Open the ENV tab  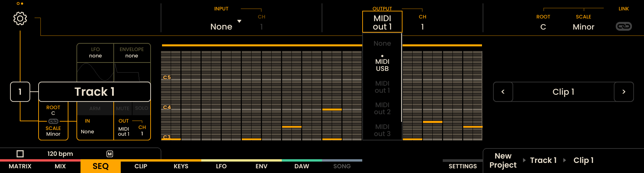(262, 166)
